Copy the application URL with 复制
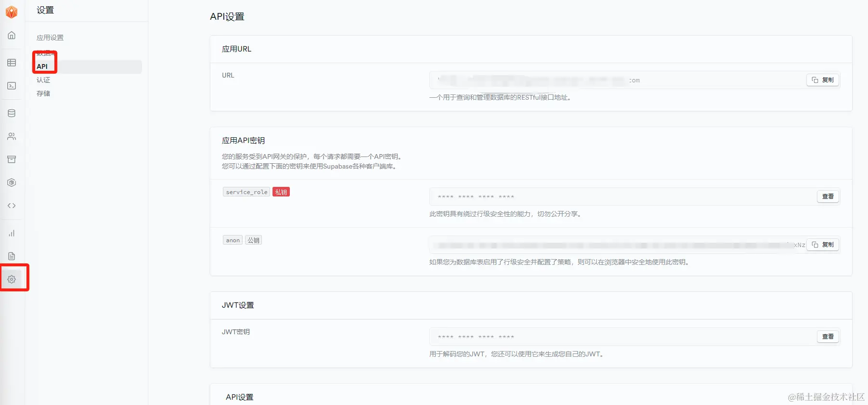The image size is (868, 405). [823, 80]
